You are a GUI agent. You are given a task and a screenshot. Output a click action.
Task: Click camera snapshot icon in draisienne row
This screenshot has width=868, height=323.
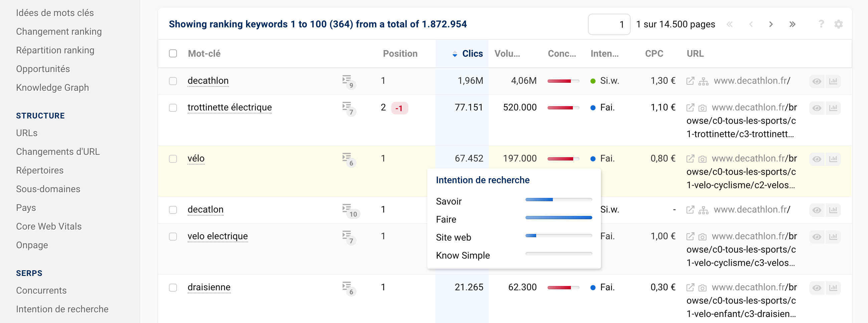click(x=702, y=288)
